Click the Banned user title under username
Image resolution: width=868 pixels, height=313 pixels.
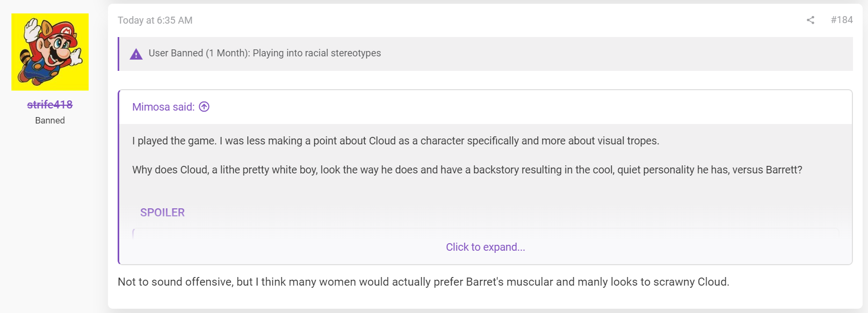coord(50,120)
